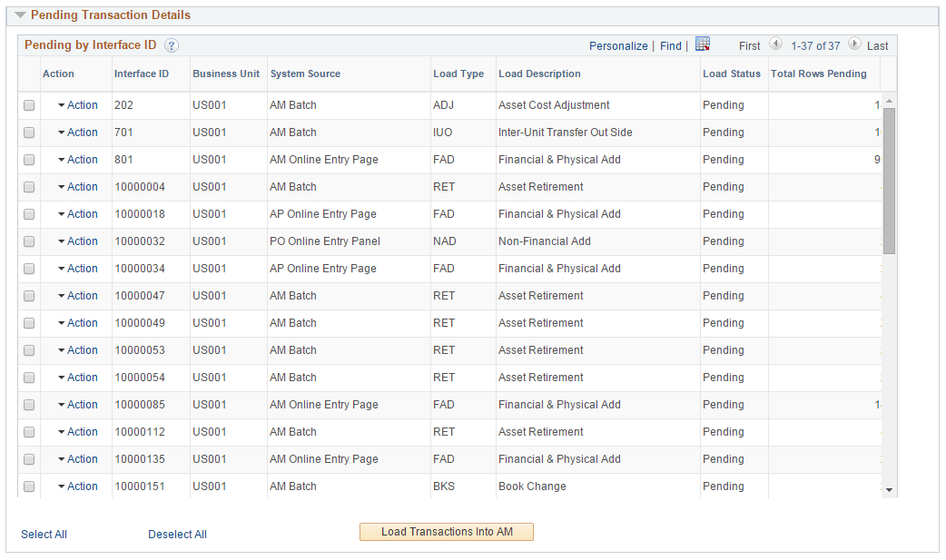Show previous set of rows arrow
Image resolution: width=946 pixels, height=560 pixels.
point(776,44)
